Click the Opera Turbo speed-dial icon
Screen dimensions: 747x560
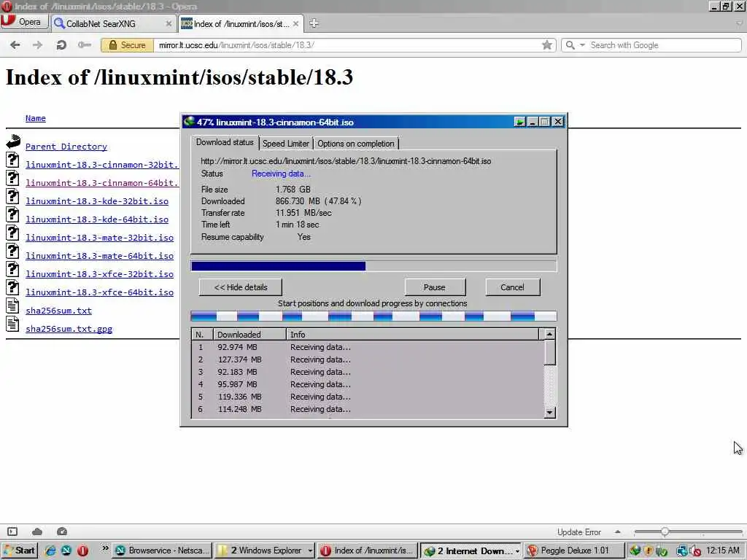(62, 532)
